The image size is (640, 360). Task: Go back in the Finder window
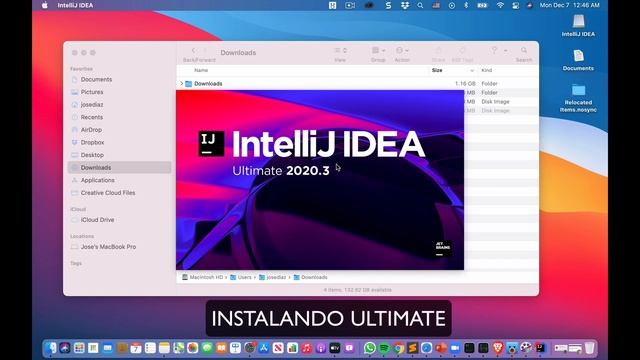click(193, 51)
